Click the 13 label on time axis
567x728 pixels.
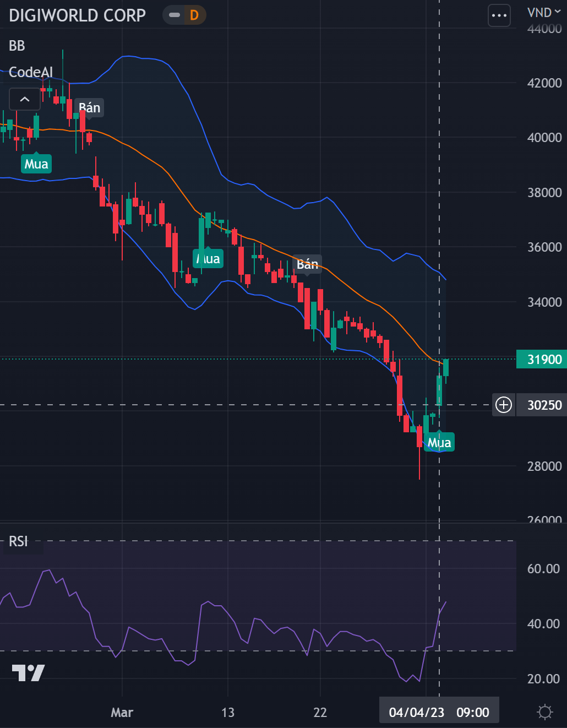pos(228,713)
